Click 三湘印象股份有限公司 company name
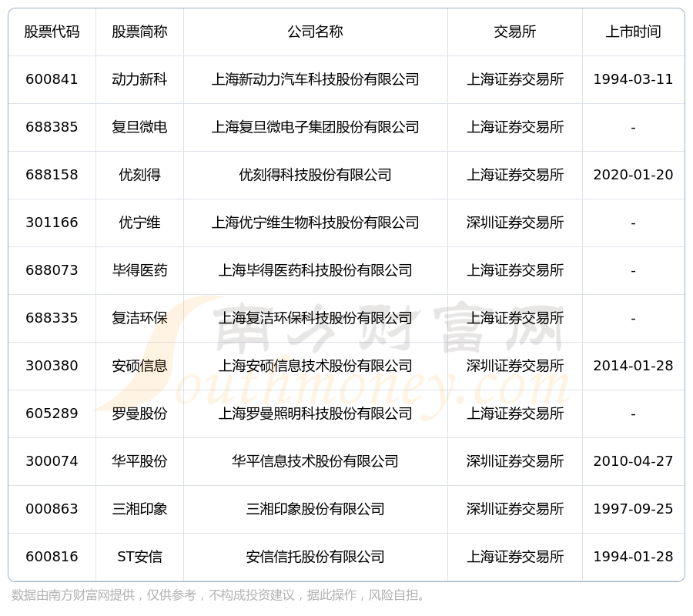This screenshot has width=693, height=616. tap(316, 509)
